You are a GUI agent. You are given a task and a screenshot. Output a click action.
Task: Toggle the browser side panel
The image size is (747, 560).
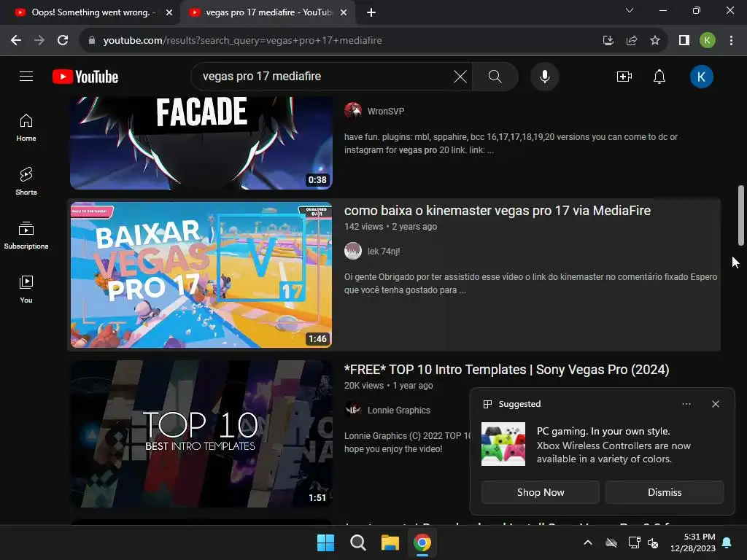tap(684, 41)
